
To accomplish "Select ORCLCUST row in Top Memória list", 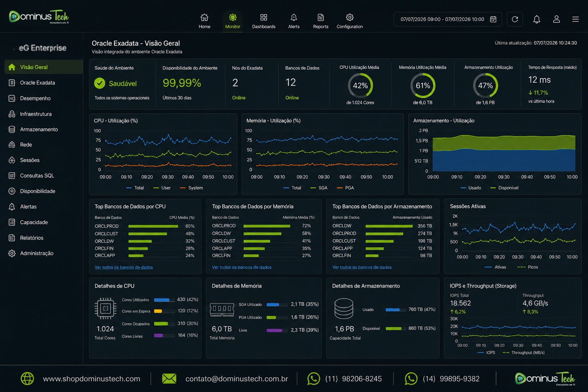I will point(262,241).
